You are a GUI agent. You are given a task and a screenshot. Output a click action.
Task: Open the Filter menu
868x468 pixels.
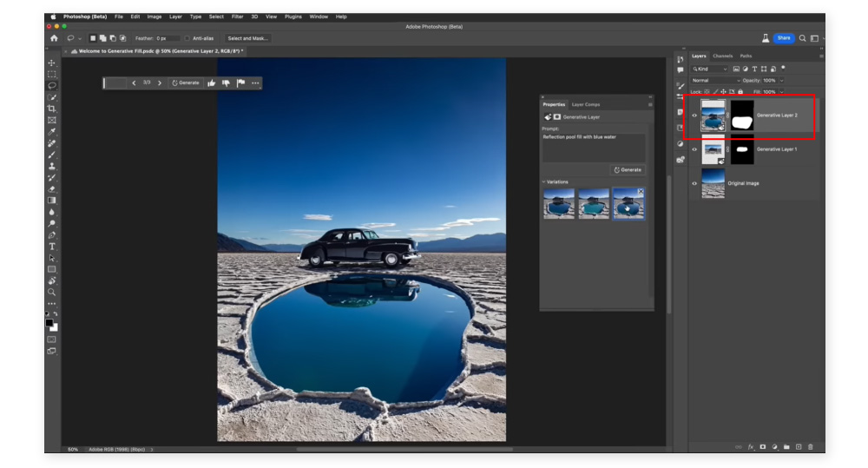tap(238, 16)
